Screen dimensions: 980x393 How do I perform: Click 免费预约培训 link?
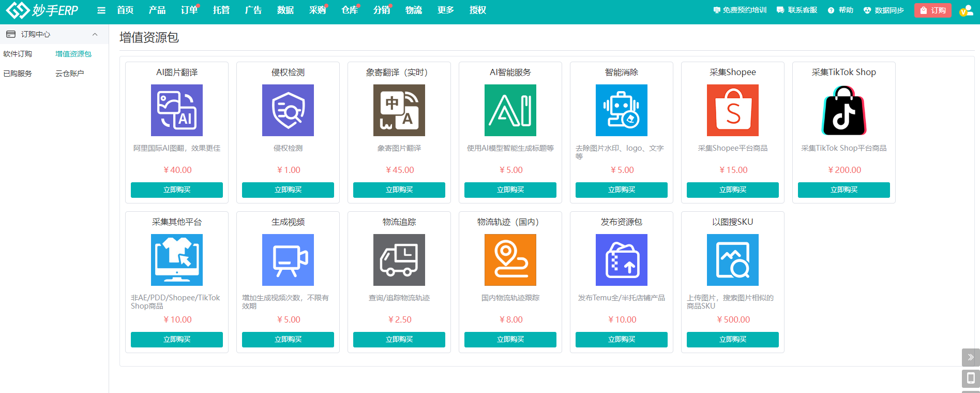pos(740,10)
